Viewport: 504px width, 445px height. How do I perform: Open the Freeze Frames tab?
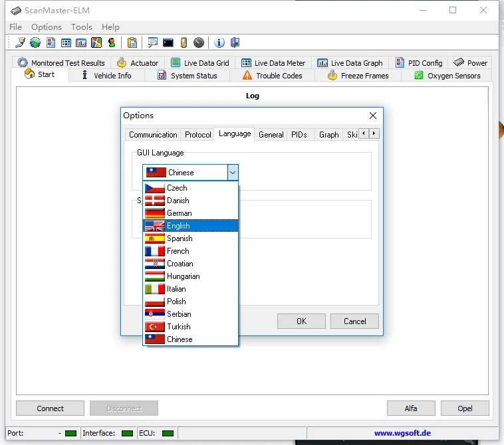pos(358,76)
